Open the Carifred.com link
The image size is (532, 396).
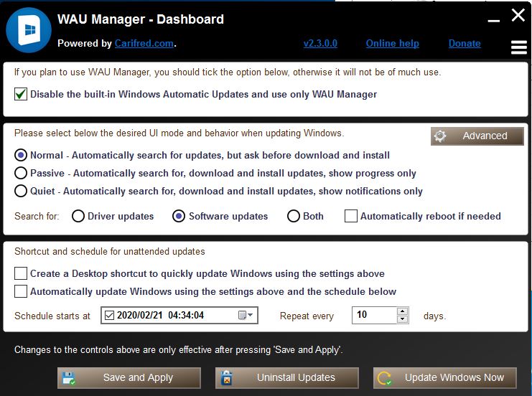(144, 44)
